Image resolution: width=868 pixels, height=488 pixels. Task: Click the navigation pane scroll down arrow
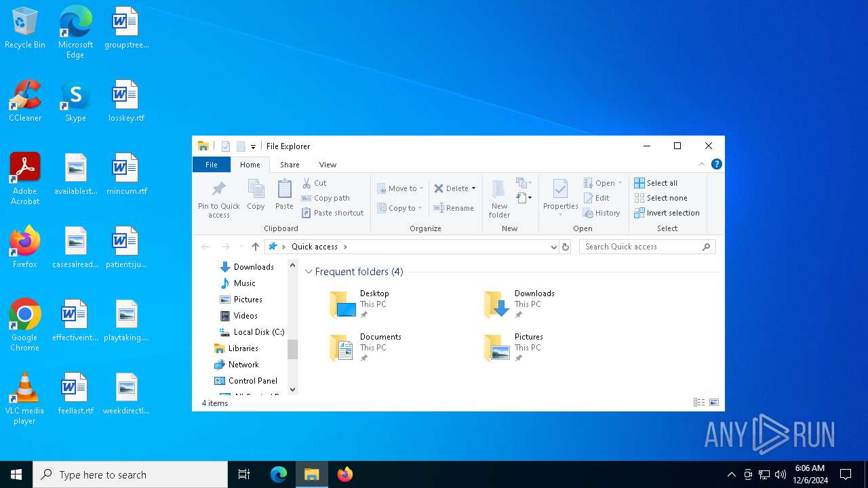pyautogui.click(x=293, y=390)
